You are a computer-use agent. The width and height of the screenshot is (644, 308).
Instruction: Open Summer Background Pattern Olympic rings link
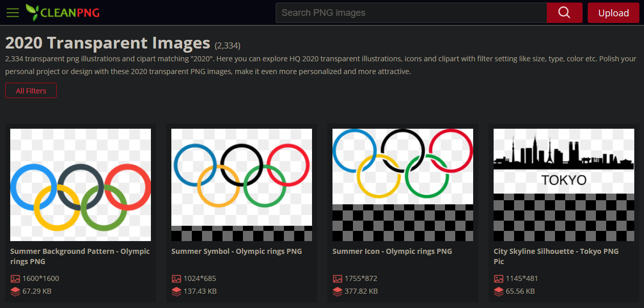[x=80, y=256]
